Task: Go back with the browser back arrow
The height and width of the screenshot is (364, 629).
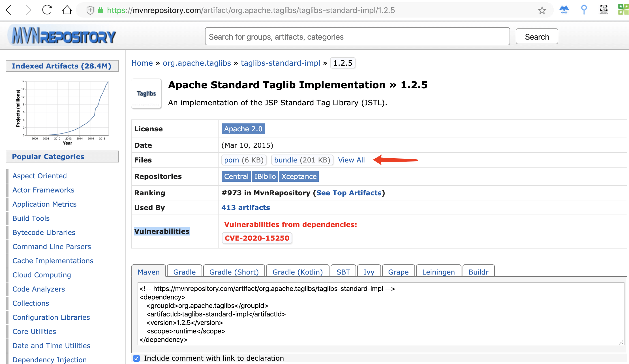Action: pyautogui.click(x=9, y=10)
